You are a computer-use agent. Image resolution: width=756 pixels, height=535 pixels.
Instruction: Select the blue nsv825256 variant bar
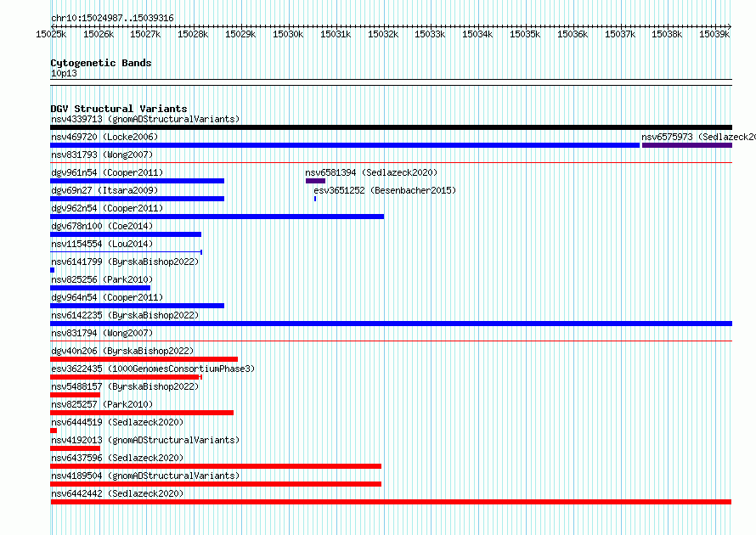100,288
